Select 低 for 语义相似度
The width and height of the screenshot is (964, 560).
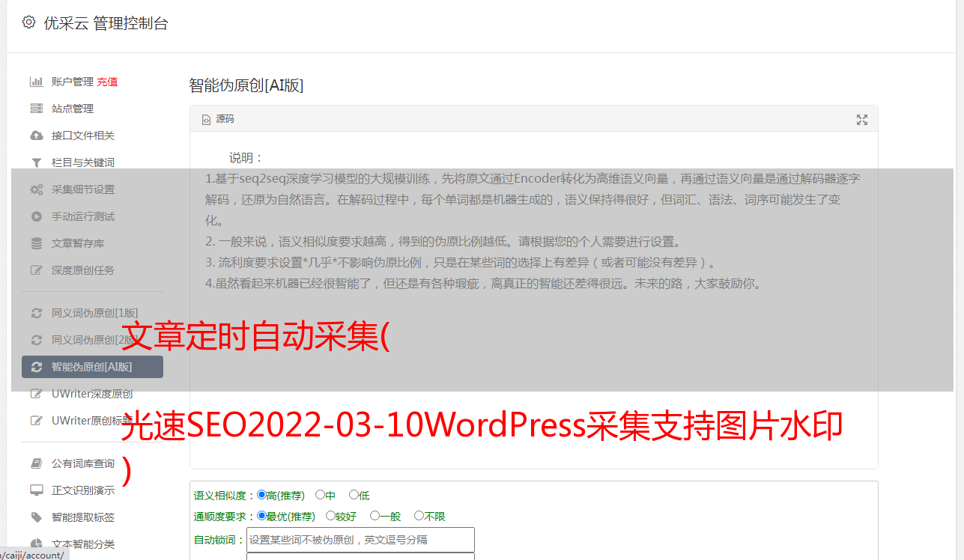pyautogui.click(x=354, y=495)
